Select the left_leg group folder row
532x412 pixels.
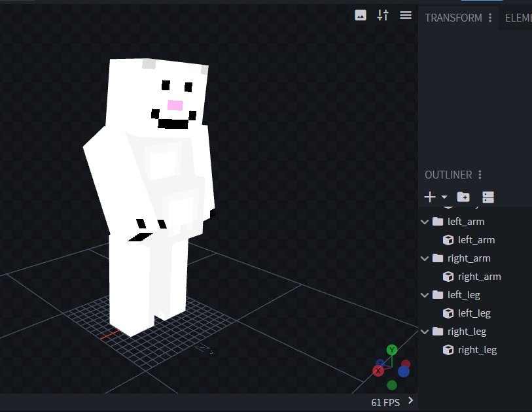[x=475, y=295]
